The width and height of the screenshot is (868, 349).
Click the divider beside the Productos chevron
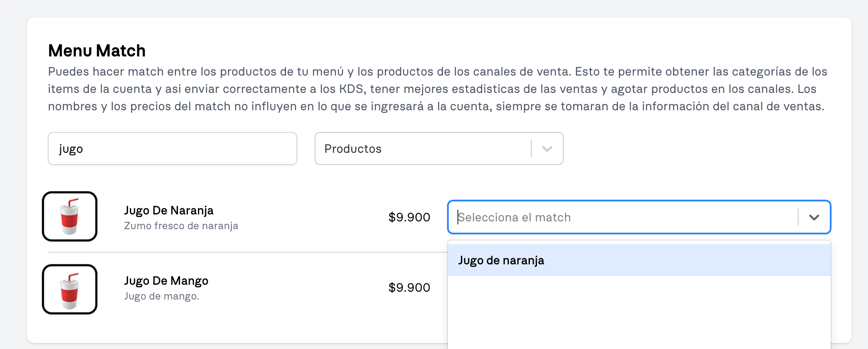pos(531,148)
